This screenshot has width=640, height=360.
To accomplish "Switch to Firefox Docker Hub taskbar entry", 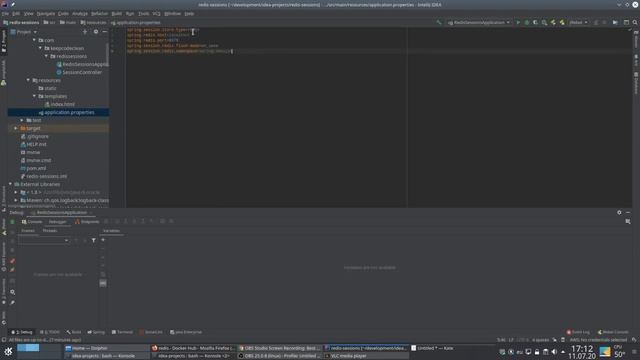I will (x=193, y=348).
